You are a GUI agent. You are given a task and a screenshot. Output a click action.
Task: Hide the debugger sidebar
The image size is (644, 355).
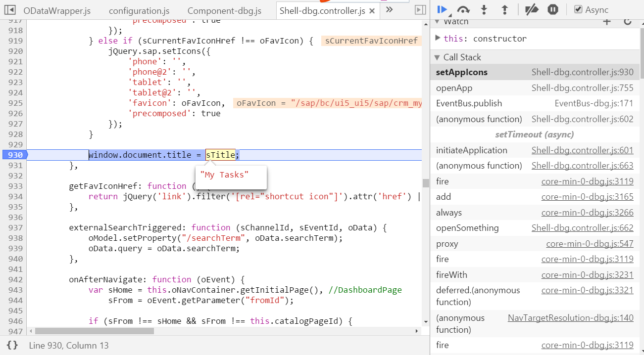pyautogui.click(x=420, y=9)
